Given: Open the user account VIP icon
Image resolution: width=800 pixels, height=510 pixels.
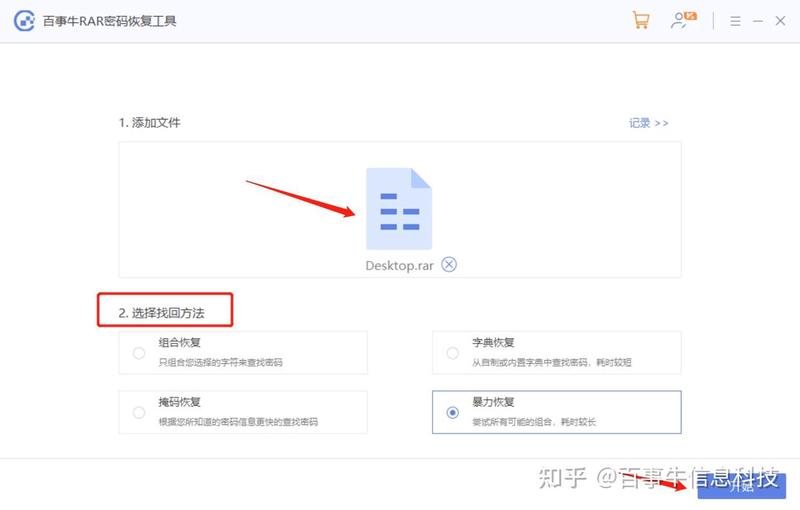Looking at the screenshot, I should pos(683,20).
